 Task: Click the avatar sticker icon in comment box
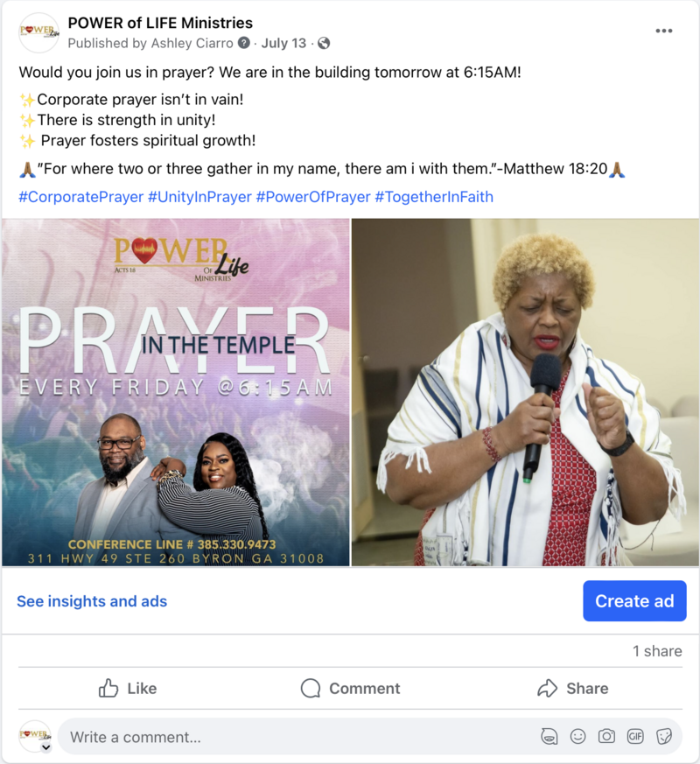(549, 736)
